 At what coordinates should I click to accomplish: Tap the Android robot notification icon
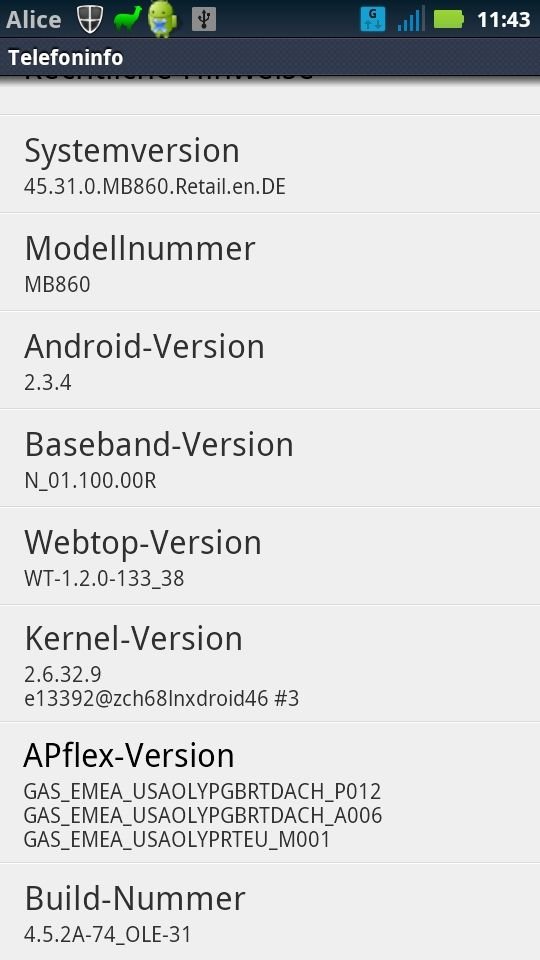(x=163, y=20)
